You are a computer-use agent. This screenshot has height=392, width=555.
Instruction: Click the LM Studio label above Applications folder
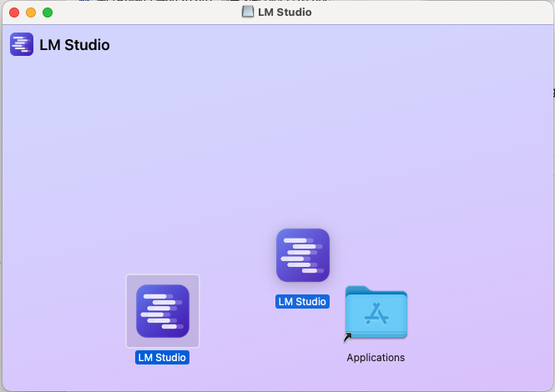(x=302, y=301)
